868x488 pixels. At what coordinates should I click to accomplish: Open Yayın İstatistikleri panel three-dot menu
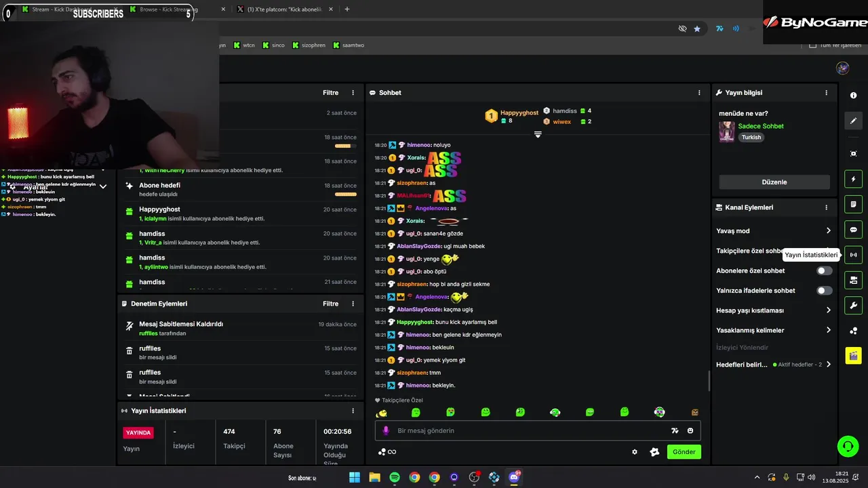pyautogui.click(x=353, y=411)
